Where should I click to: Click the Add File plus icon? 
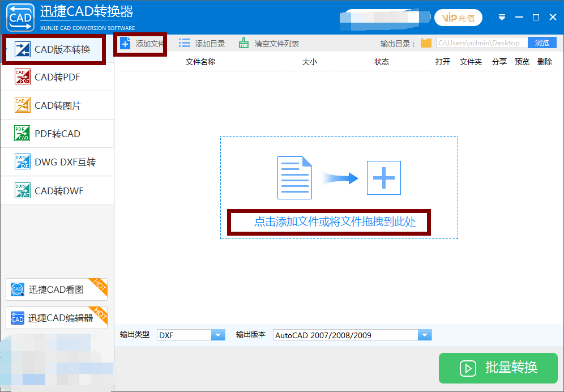click(125, 44)
